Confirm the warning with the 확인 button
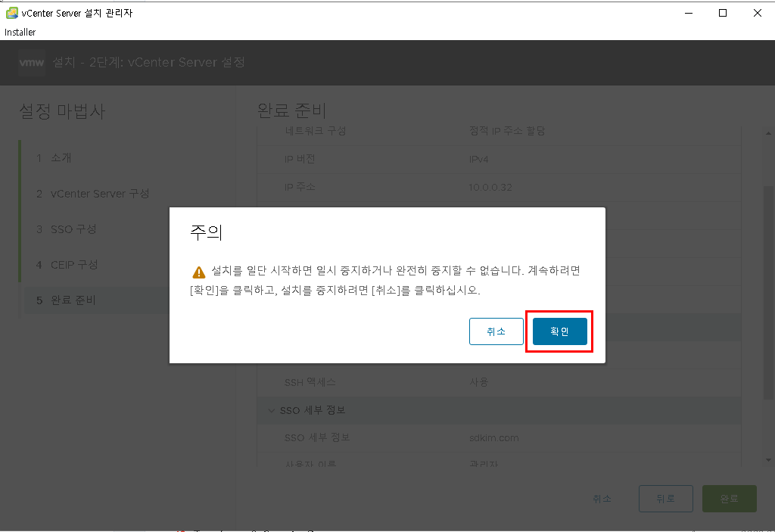The height and width of the screenshot is (532, 775). point(559,331)
